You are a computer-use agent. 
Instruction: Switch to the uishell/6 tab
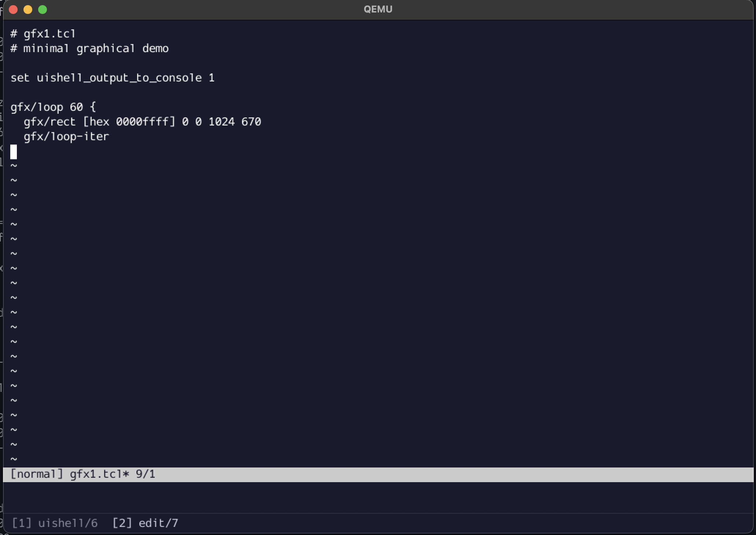point(55,523)
